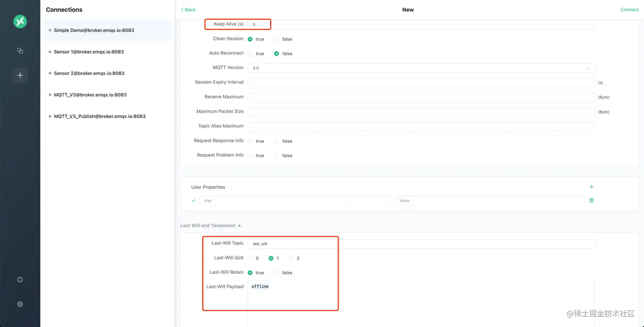This screenshot has width=644, height=327.
Task: Set Request Problem Info to false
Action: pos(276,156)
